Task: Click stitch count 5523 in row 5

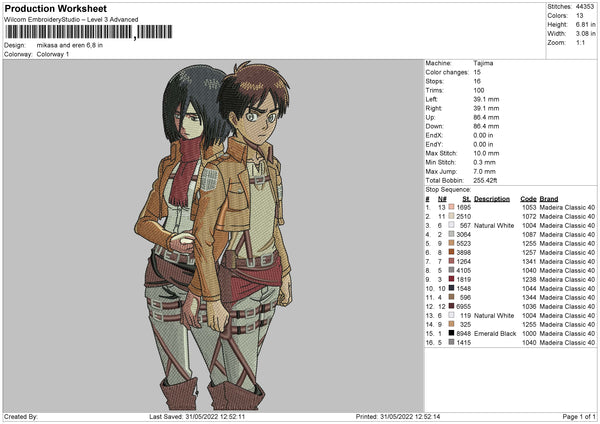Action: [x=464, y=243]
